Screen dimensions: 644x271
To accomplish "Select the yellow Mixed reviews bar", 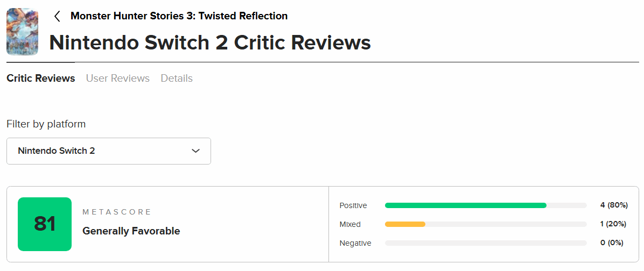I will click(x=405, y=224).
